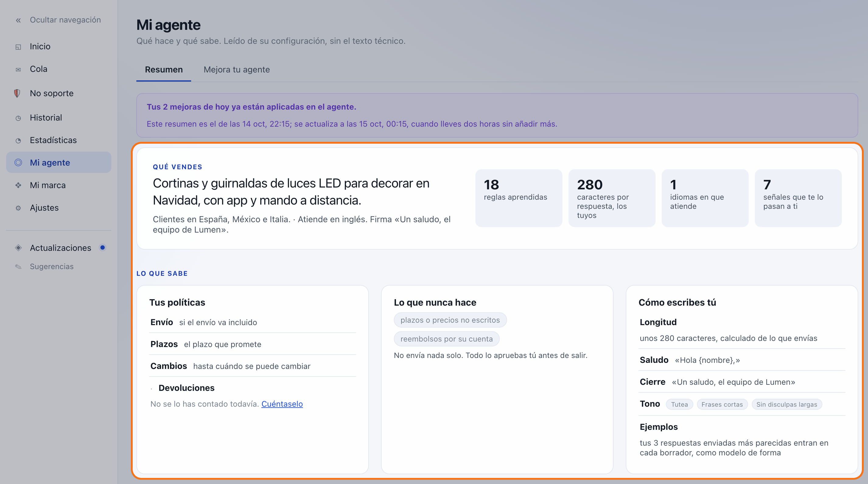Click the 7 señales que te lo pasan card
This screenshot has height=484, width=868.
pos(798,198)
